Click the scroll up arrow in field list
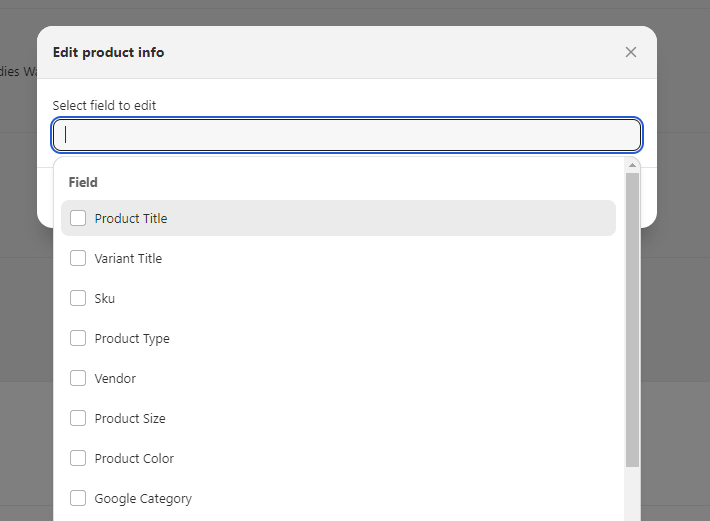This screenshot has height=521, width=710. click(632, 165)
